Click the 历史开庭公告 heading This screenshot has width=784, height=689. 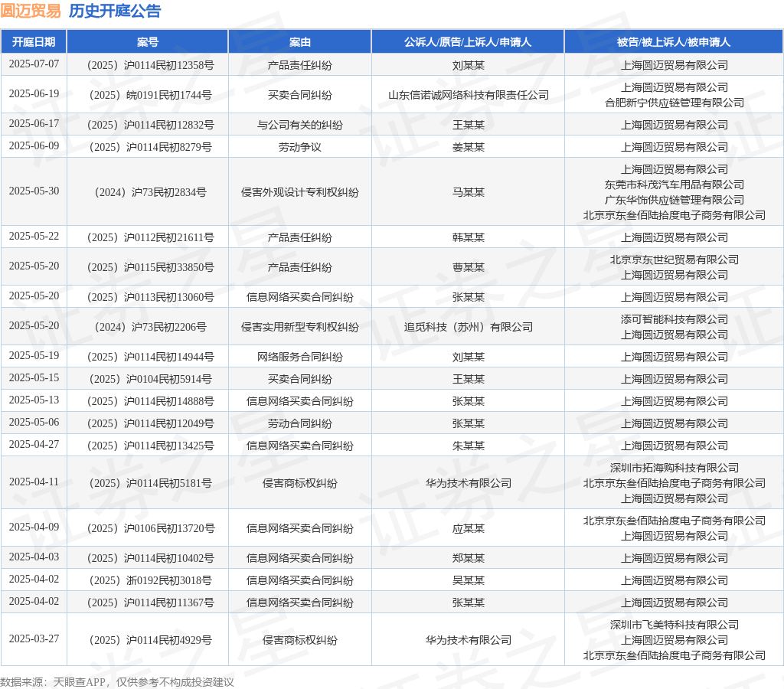pos(115,11)
